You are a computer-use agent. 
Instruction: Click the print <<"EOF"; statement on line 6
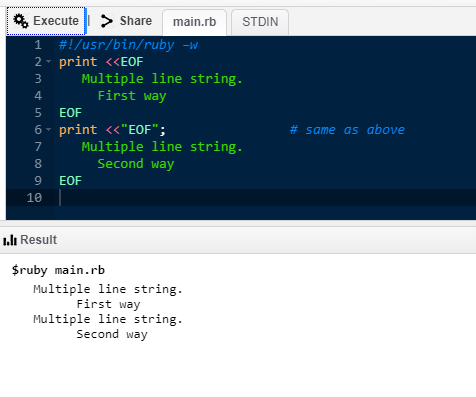112,130
